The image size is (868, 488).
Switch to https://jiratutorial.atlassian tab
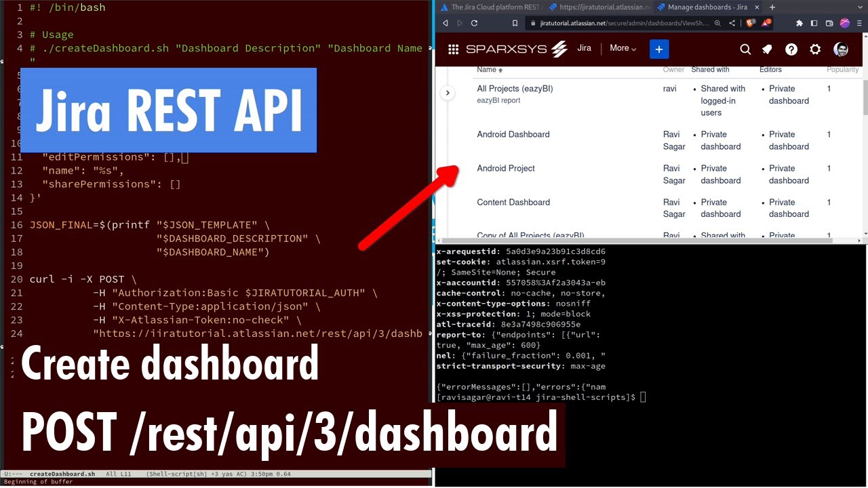coord(599,7)
